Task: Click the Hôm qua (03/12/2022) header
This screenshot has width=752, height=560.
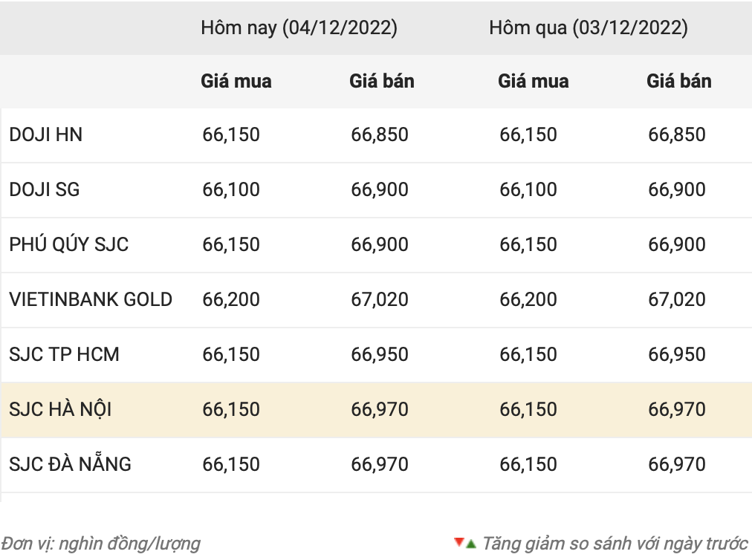Action: 588,28
